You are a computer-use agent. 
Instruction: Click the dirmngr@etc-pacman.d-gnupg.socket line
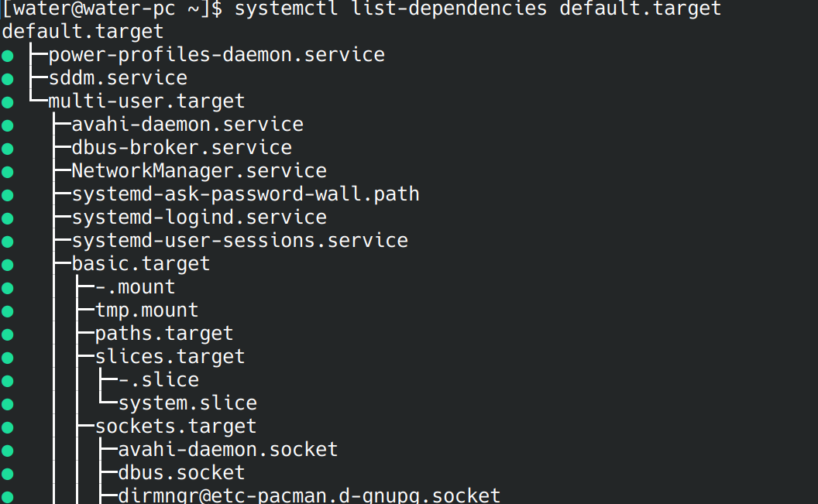point(309,495)
